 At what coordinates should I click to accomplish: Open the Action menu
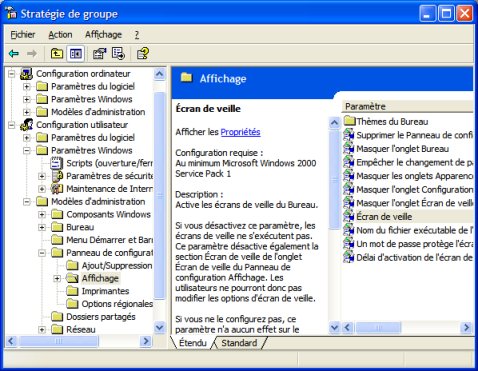[60, 34]
